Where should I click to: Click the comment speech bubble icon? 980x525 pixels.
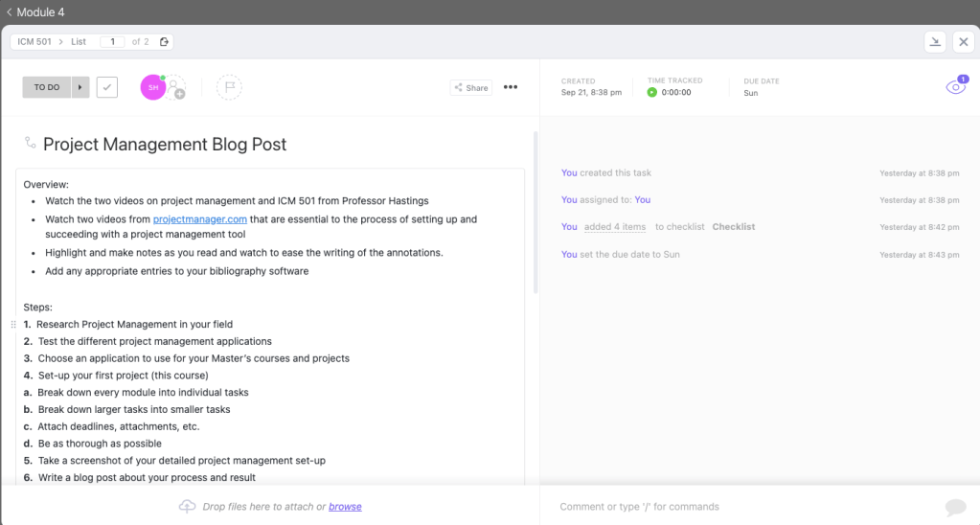click(x=955, y=507)
